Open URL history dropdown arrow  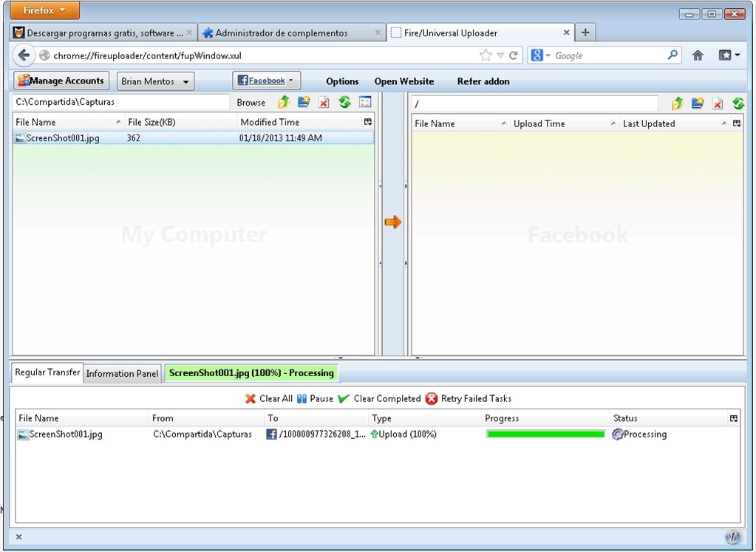click(x=500, y=55)
